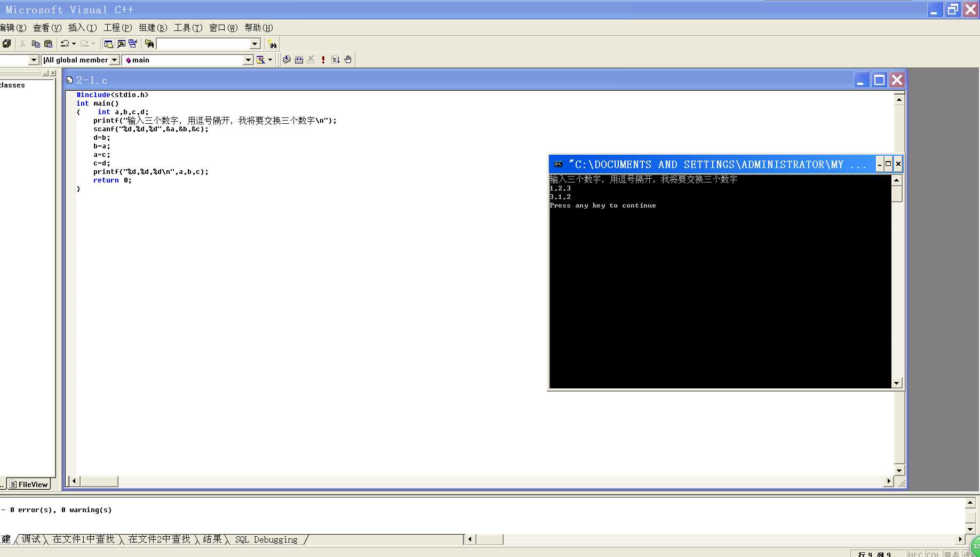Open the Window List icon

(133, 44)
